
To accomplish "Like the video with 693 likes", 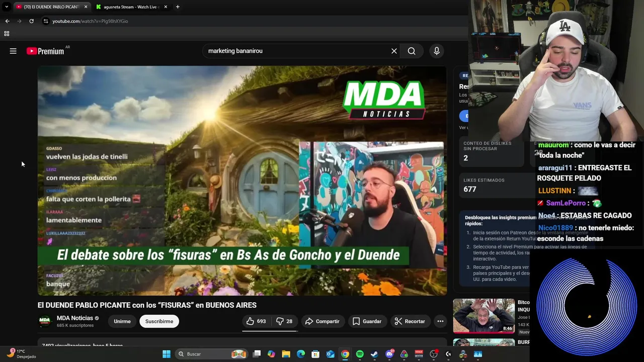I will pyautogui.click(x=256, y=321).
